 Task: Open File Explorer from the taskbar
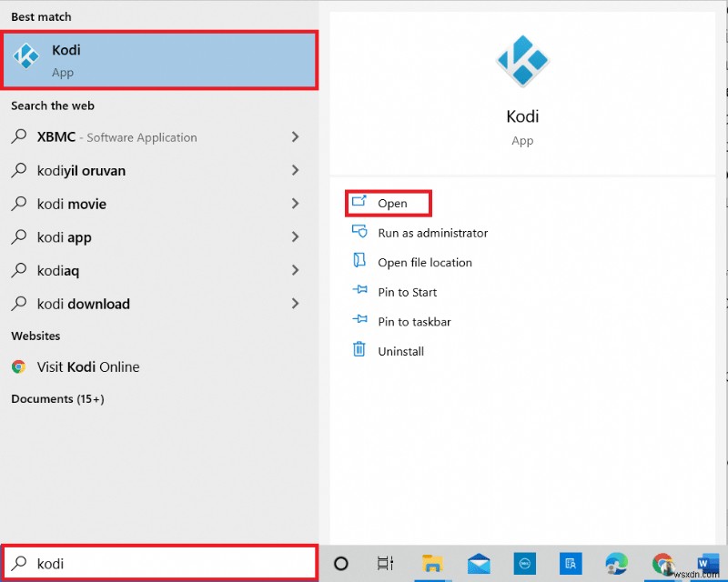[x=432, y=564]
